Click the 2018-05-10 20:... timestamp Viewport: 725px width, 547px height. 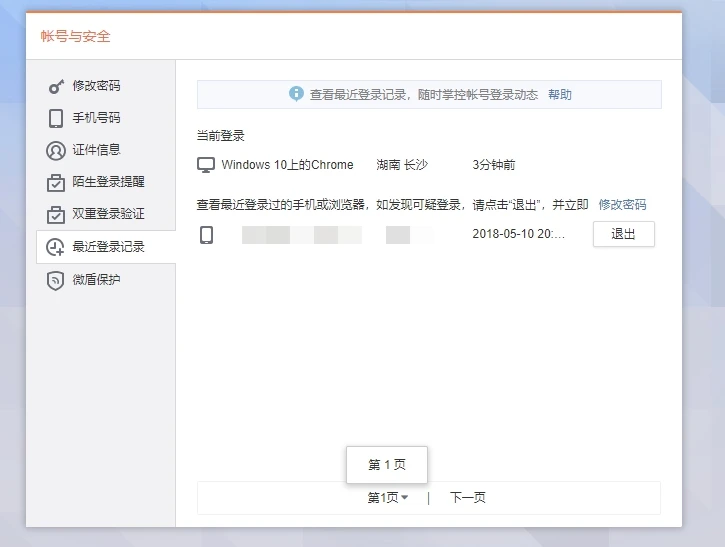point(518,234)
